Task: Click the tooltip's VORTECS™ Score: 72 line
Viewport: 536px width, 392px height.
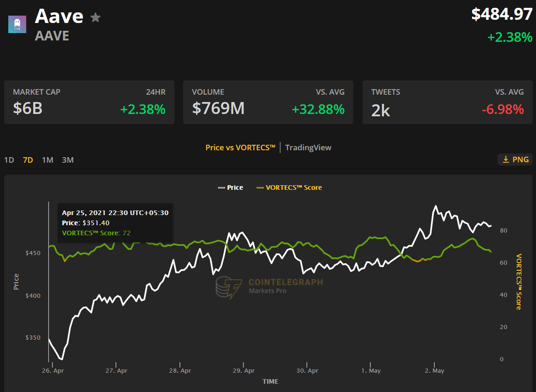Action: (x=96, y=233)
